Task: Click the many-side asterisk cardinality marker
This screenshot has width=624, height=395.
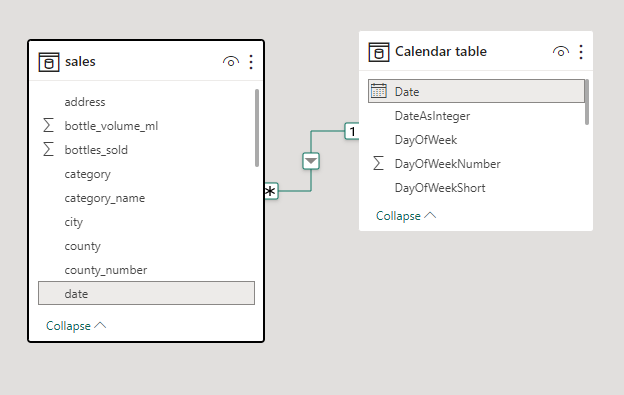Action: [x=271, y=191]
